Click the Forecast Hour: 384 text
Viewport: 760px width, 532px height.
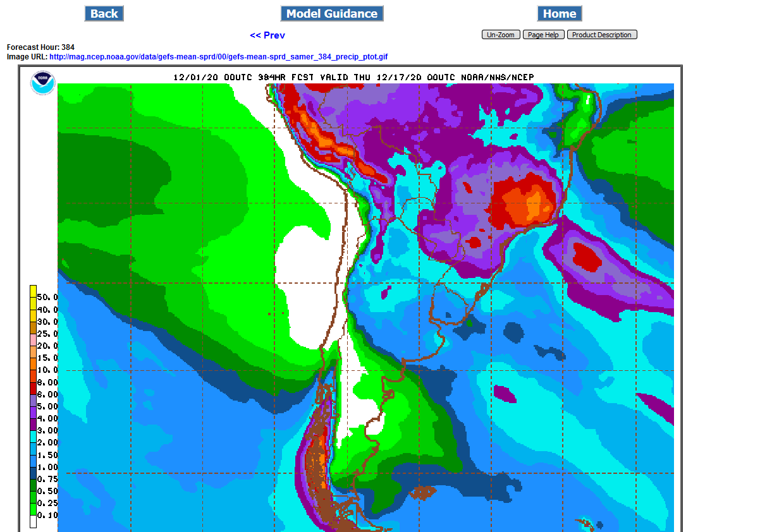pyautogui.click(x=40, y=47)
